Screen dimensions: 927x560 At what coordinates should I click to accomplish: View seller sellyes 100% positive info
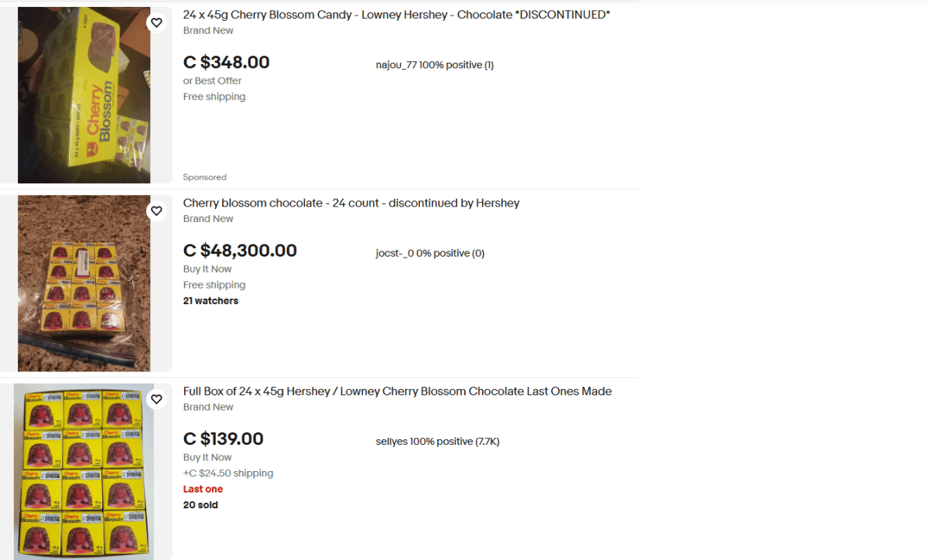437,442
